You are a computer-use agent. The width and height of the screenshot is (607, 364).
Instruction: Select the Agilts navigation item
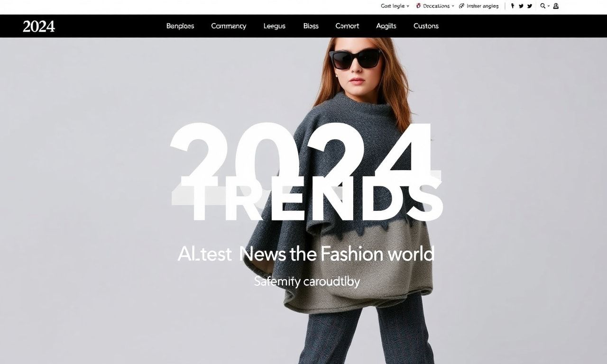[386, 26]
